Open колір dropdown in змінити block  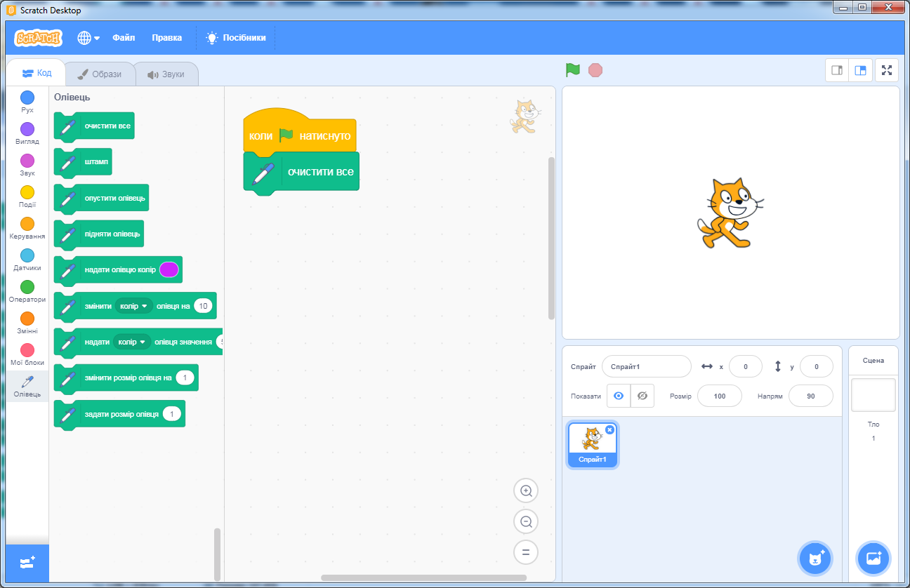pos(134,306)
